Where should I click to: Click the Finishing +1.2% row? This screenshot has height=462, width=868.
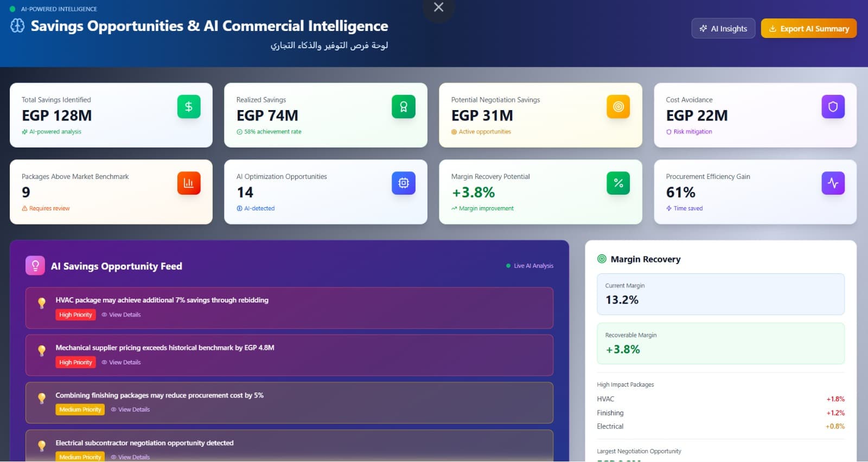click(720, 413)
